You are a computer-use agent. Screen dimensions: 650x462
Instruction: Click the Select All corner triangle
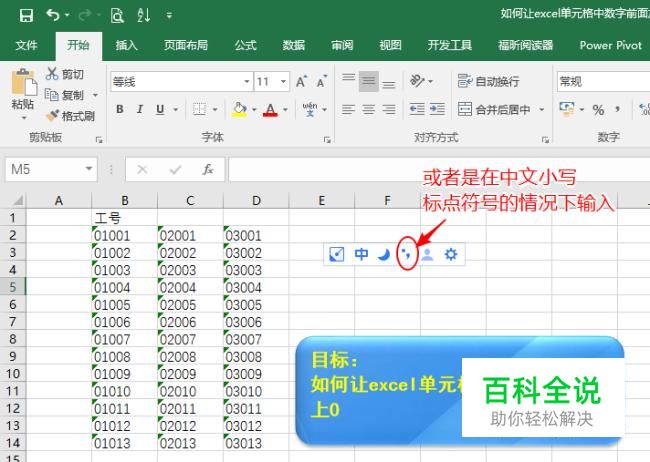18,201
